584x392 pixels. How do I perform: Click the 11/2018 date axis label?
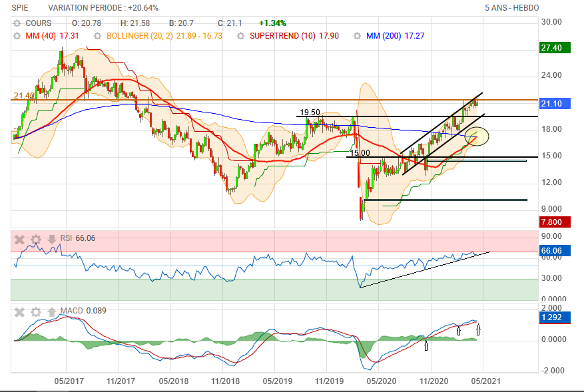225,381
